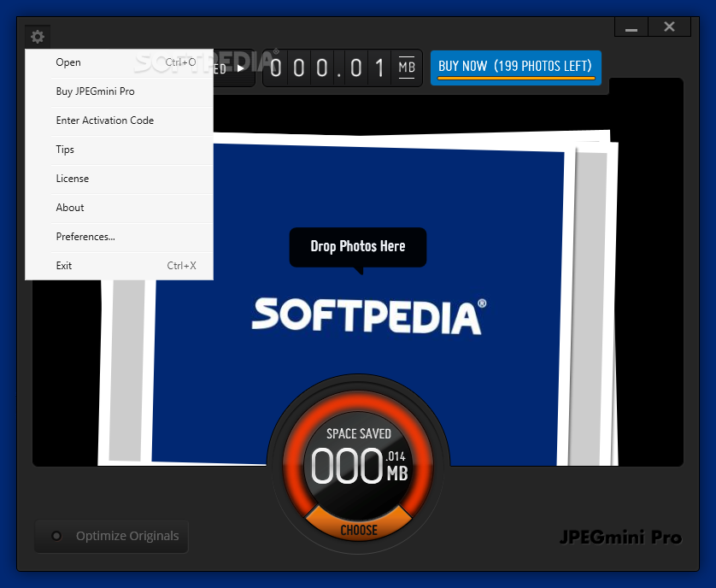
Task: Minimize the JPEGmini Pro window
Action: coord(631,27)
